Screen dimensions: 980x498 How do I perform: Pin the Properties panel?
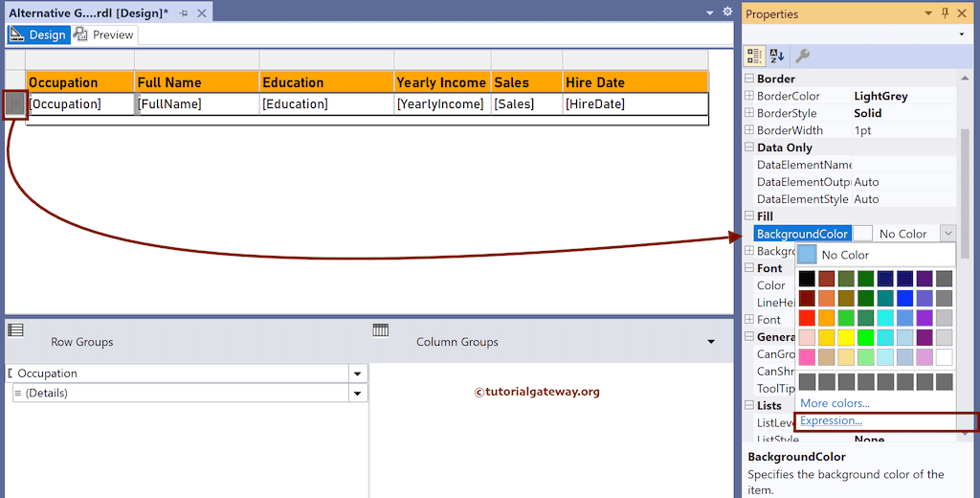pos(945,13)
